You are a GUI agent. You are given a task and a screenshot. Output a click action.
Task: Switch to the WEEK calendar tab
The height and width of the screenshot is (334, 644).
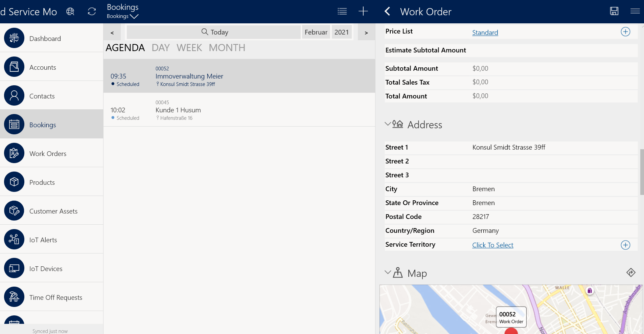[189, 48]
